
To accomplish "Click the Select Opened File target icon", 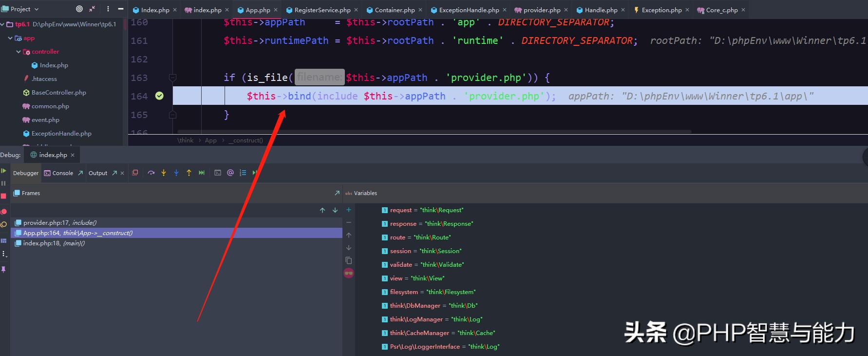I will [79, 9].
